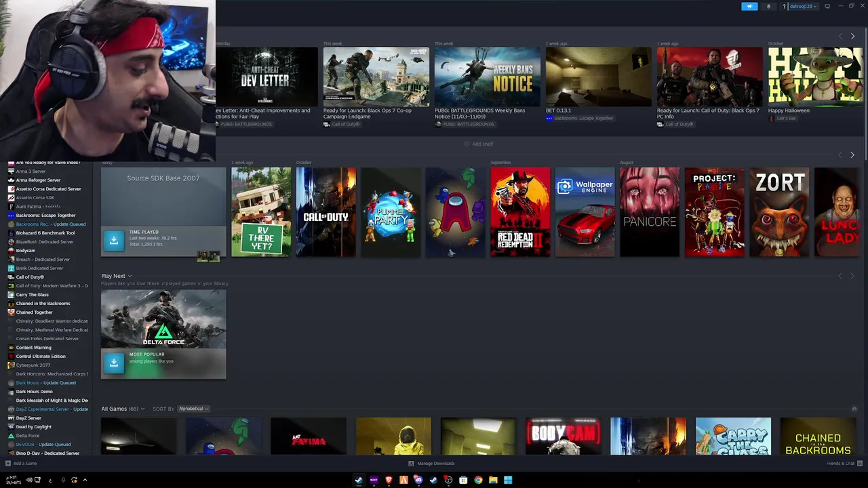Show hidden system tray icons
This screenshot has width=868, height=488.
click(85, 480)
